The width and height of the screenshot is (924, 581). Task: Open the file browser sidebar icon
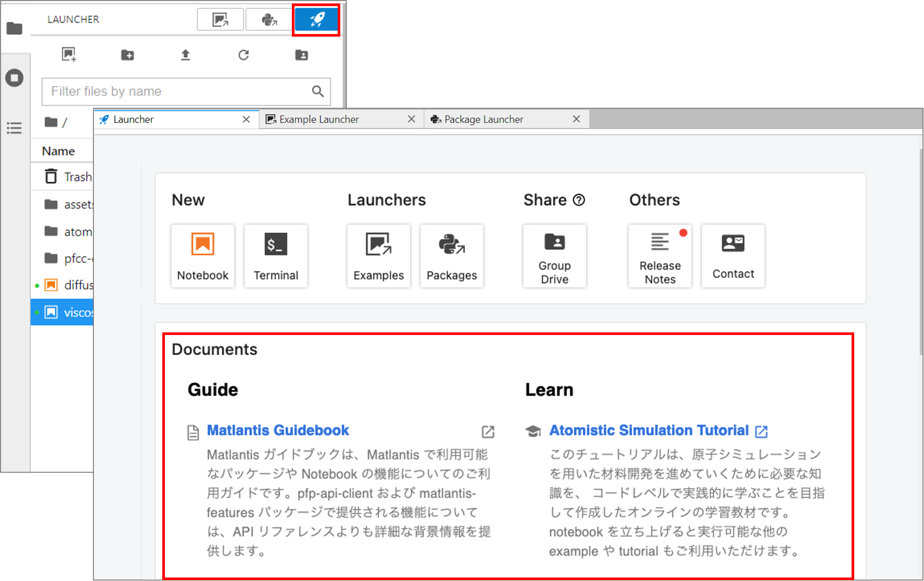click(14, 29)
